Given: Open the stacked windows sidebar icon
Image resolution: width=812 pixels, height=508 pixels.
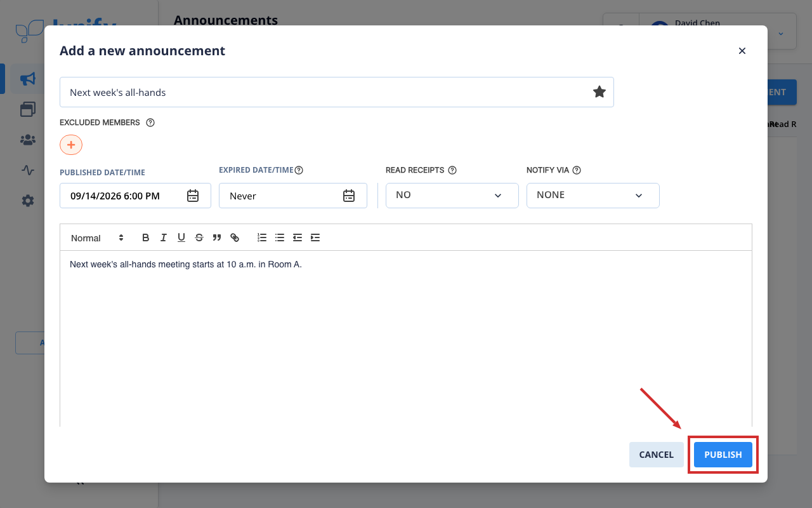Looking at the screenshot, I should 28,109.
